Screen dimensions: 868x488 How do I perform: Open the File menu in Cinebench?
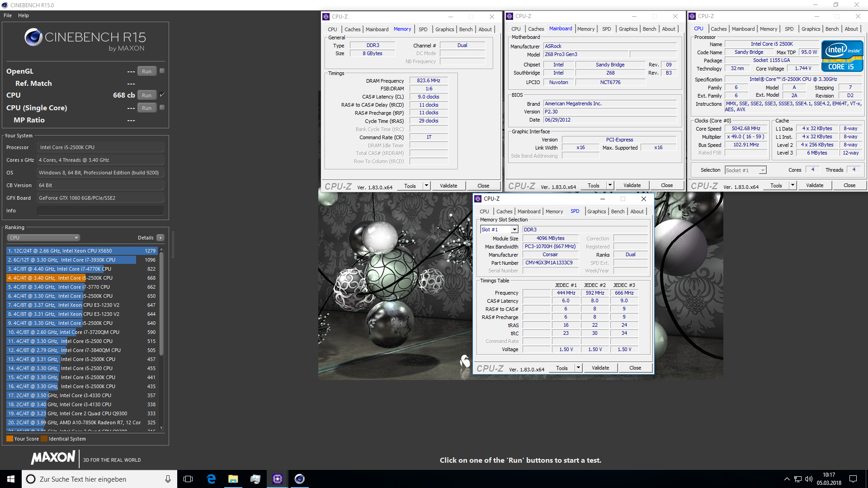(x=8, y=15)
